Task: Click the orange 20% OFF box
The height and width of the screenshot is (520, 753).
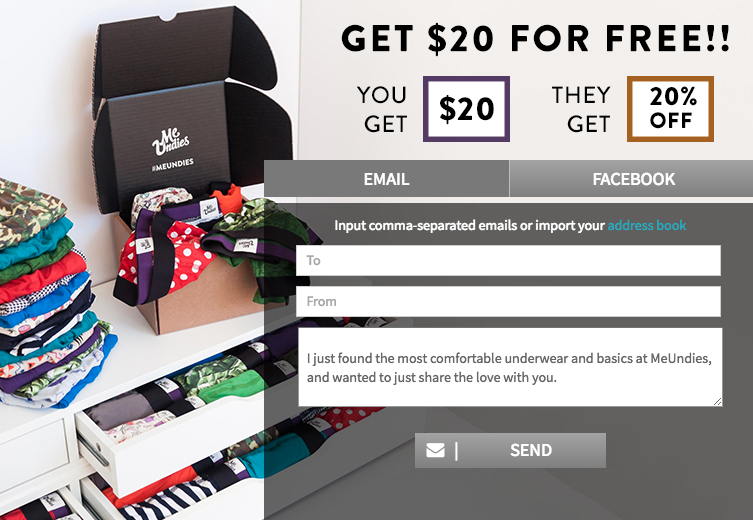Action: coord(670,109)
